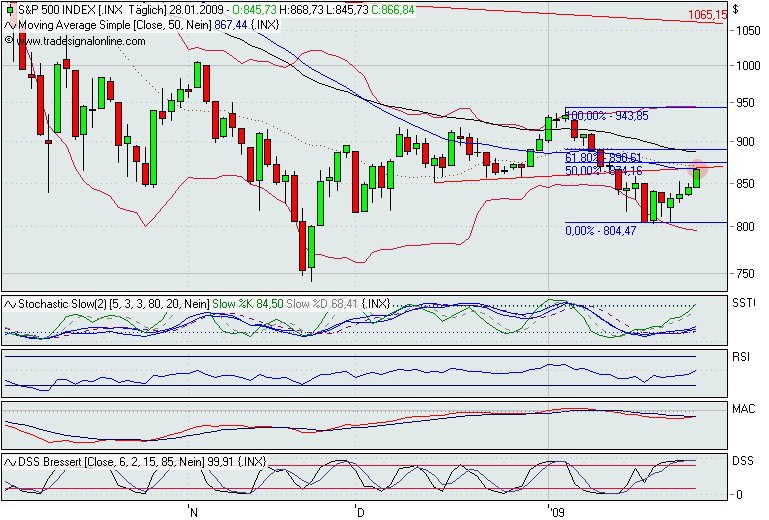Click the DSS panel axis label
Image resolution: width=769 pixels, height=520 pixels.
(743, 461)
